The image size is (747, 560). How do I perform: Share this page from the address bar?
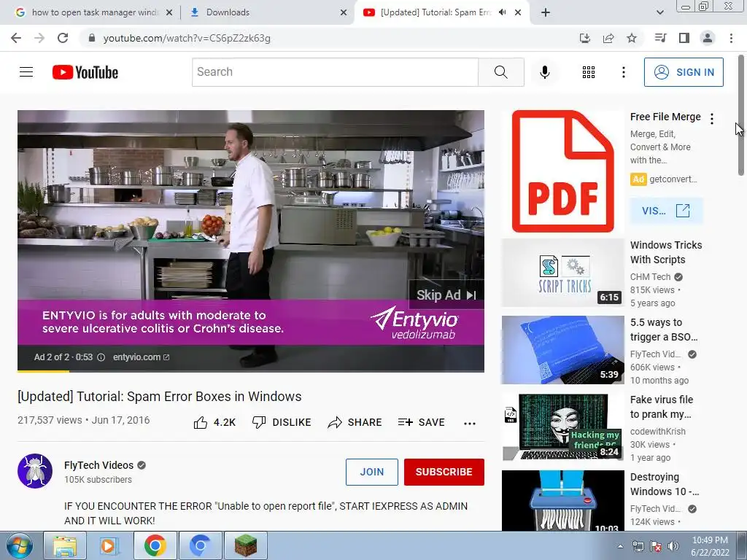coord(608,38)
